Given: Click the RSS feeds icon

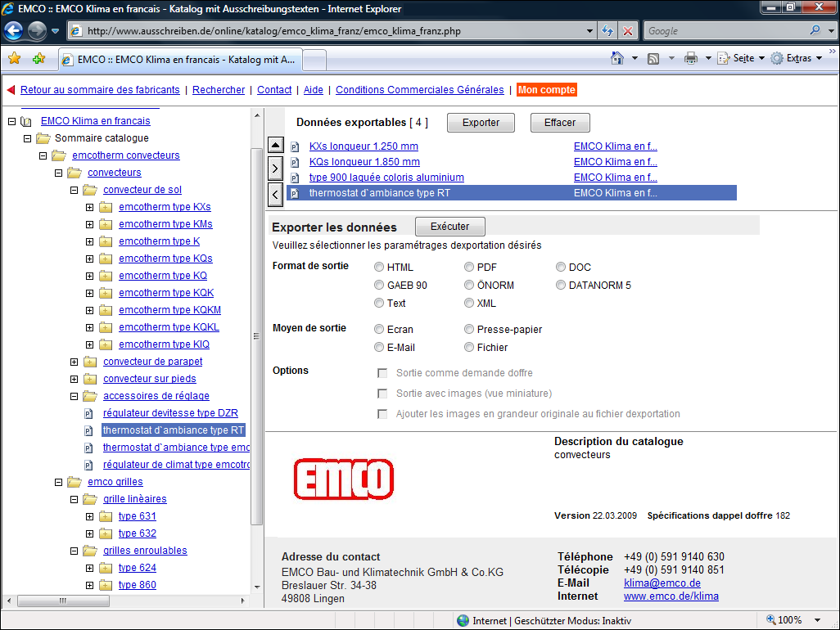Looking at the screenshot, I should 653,59.
